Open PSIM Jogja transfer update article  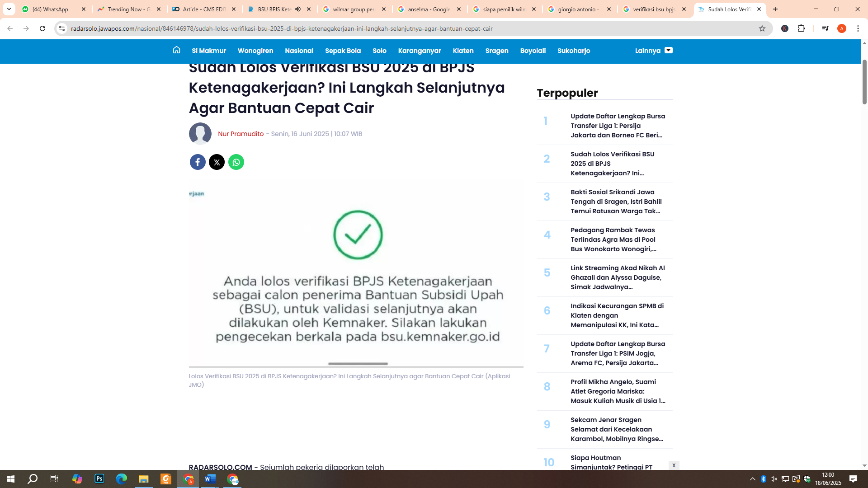point(618,353)
